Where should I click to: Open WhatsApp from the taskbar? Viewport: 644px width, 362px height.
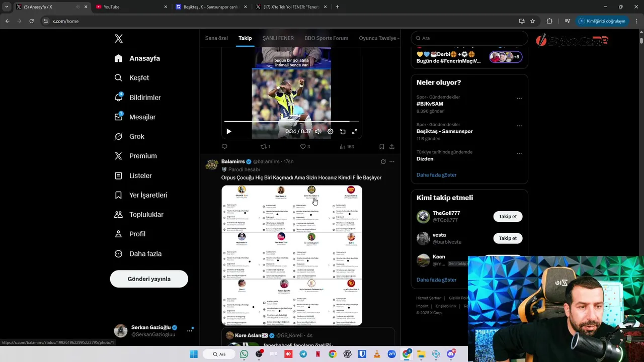[x=244, y=354]
